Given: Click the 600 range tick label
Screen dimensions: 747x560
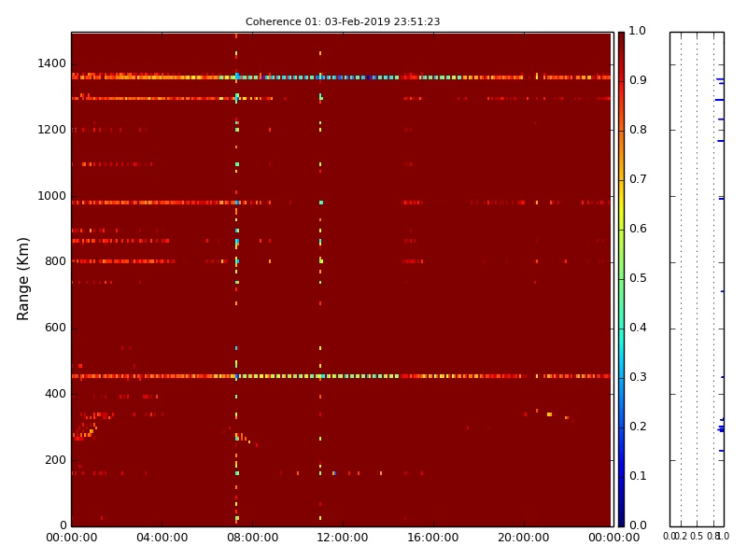Looking at the screenshot, I should point(55,328).
